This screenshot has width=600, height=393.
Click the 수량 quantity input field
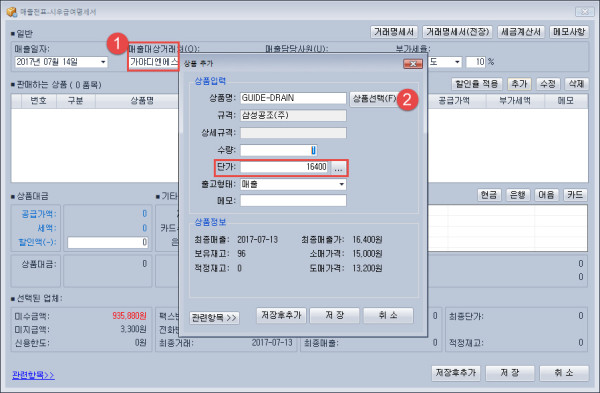279,150
